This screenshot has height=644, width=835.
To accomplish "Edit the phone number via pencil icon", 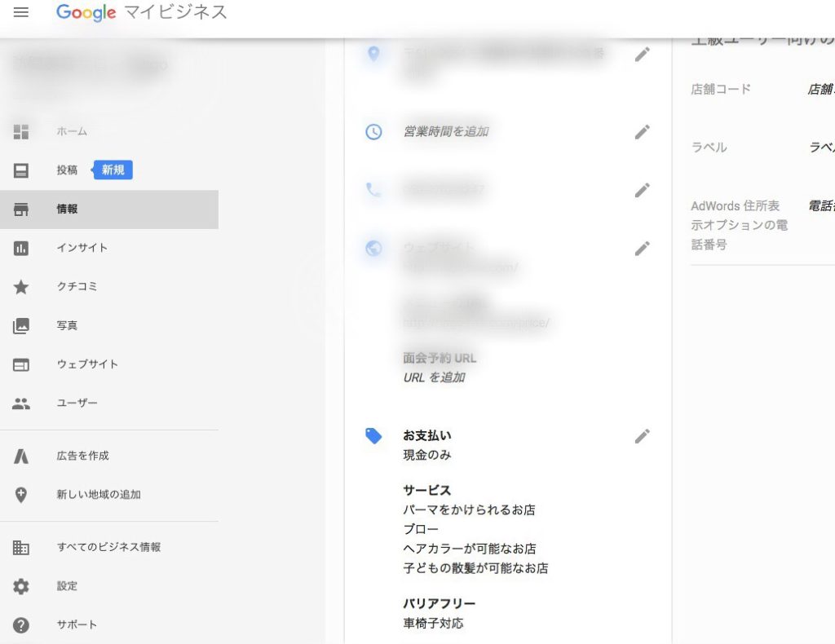I will 643,190.
